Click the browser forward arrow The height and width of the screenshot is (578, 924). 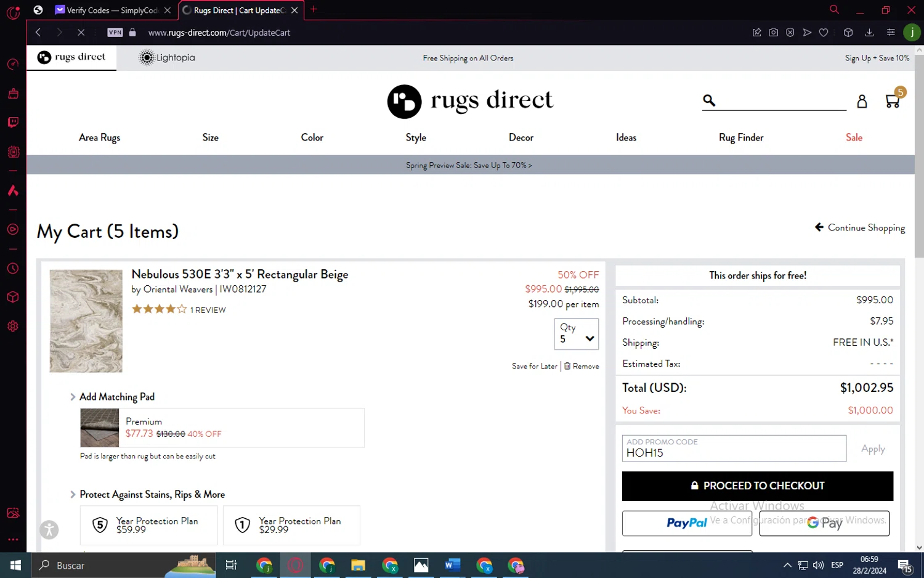coord(59,32)
